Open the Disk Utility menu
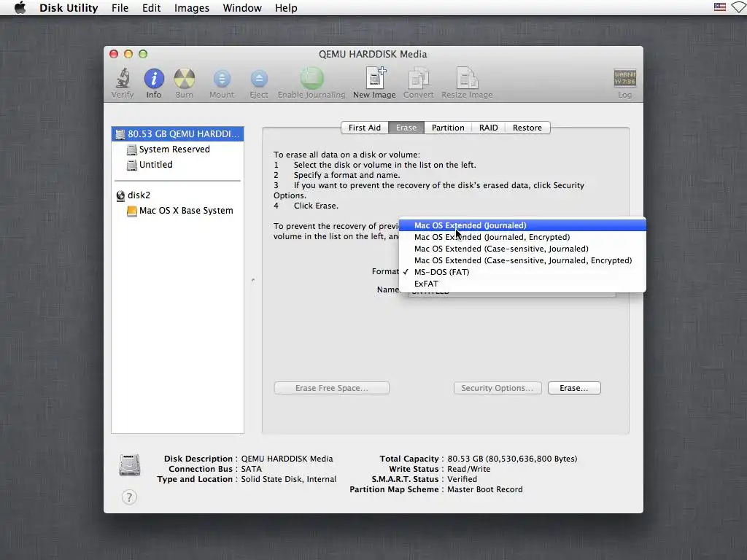Viewport: 747px width, 560px height. tap(69, 7)
